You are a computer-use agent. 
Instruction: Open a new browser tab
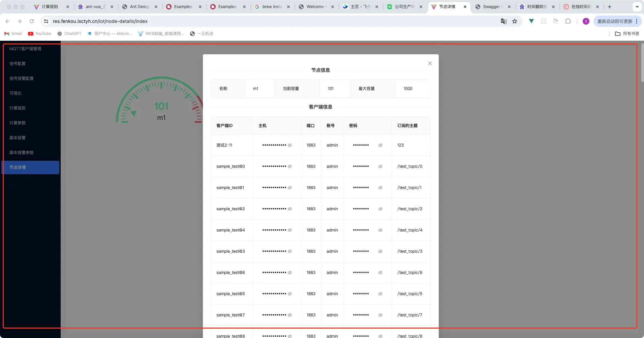pyautogui.click(x=609, y=7)
